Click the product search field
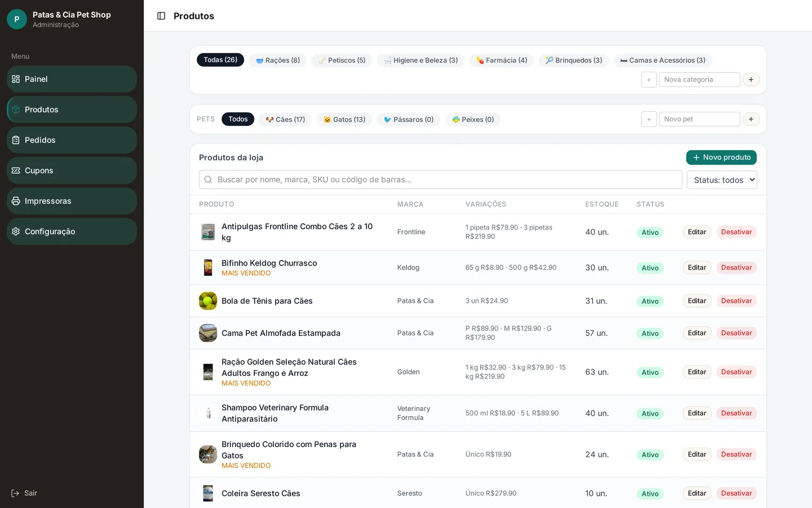Screen dimensions: 812x508 (441, 180)
